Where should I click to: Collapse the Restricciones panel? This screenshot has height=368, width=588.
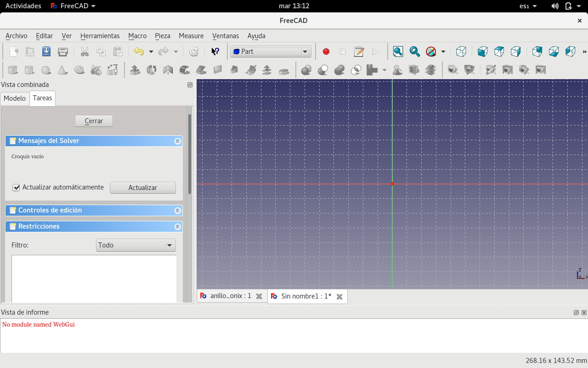[x=177, y=226]
